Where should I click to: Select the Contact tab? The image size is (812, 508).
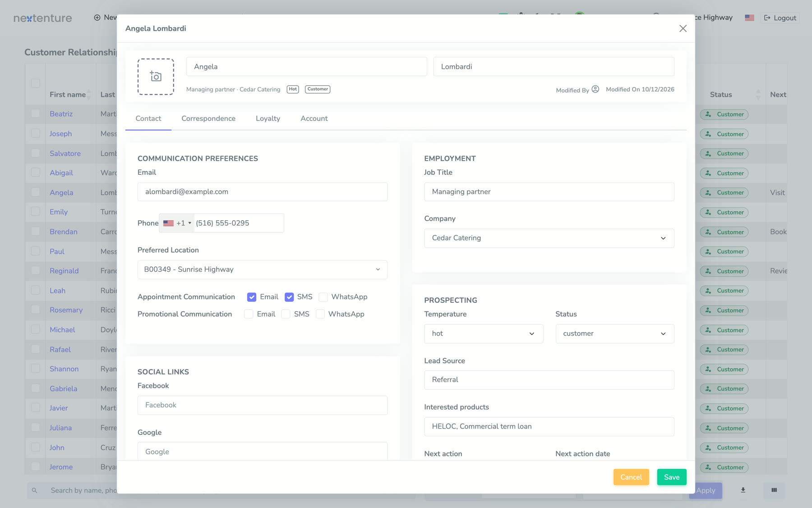click(x=148, y=119)
